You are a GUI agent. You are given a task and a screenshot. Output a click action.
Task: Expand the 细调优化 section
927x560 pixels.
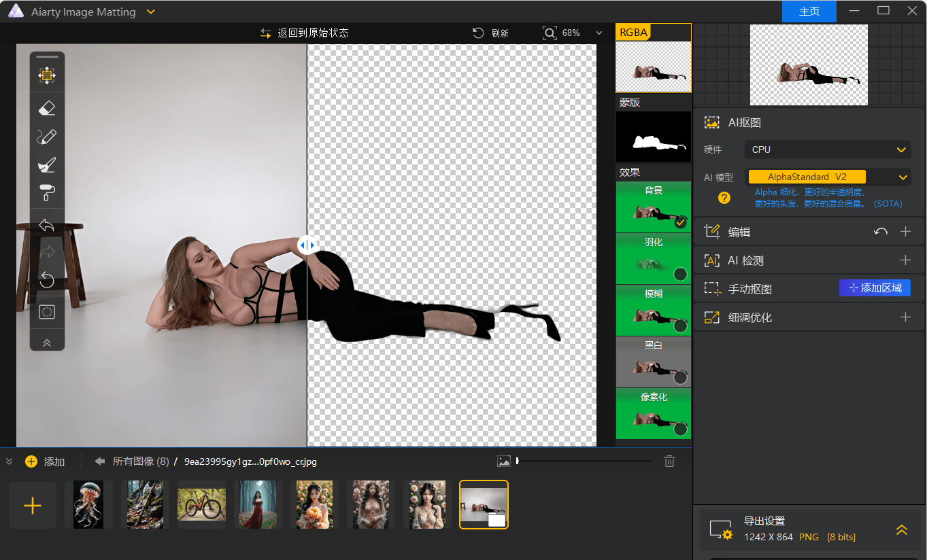pyautogui.click(x=905, y=317)
